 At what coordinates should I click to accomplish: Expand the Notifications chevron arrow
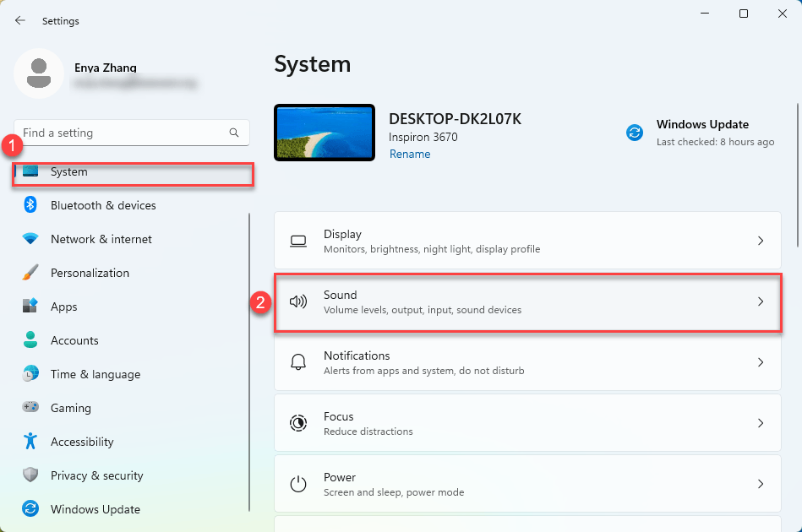pos(760,362)
